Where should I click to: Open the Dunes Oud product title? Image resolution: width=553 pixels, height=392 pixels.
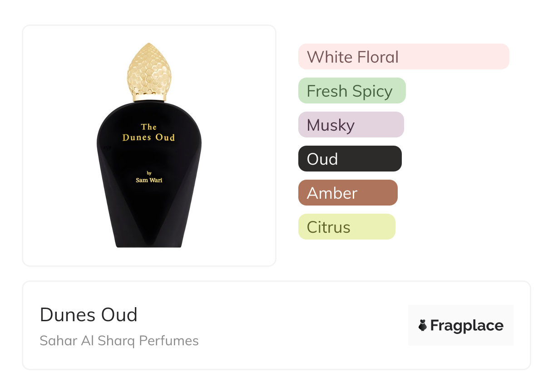[x=89, y=314]
